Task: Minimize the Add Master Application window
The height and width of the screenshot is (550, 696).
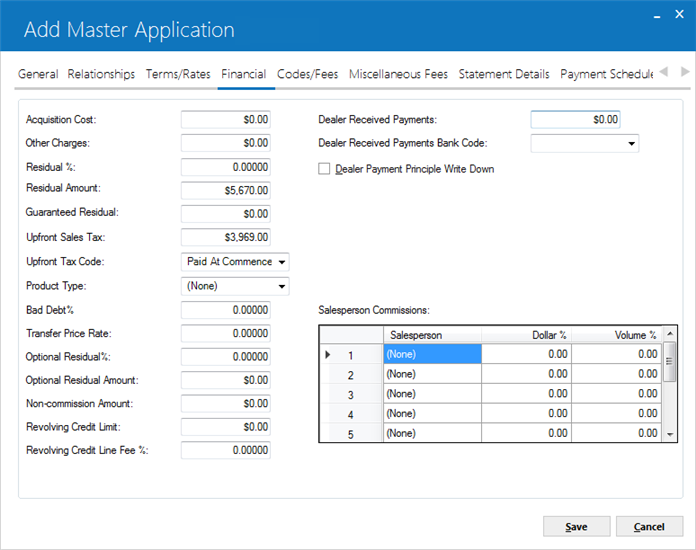Action: tap(657, 16)
